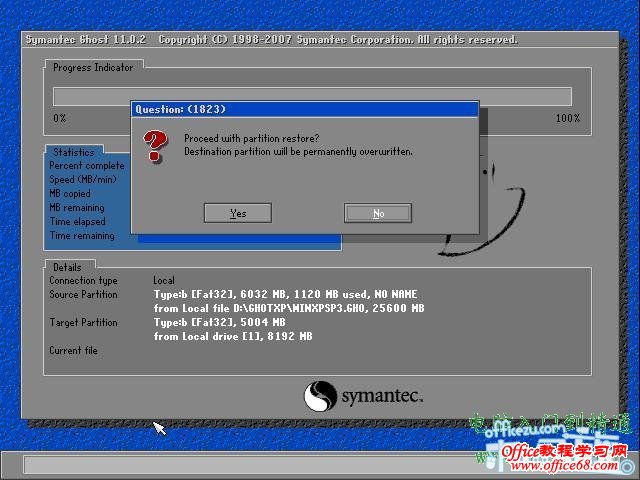Click the Current file label

(73, 350)
